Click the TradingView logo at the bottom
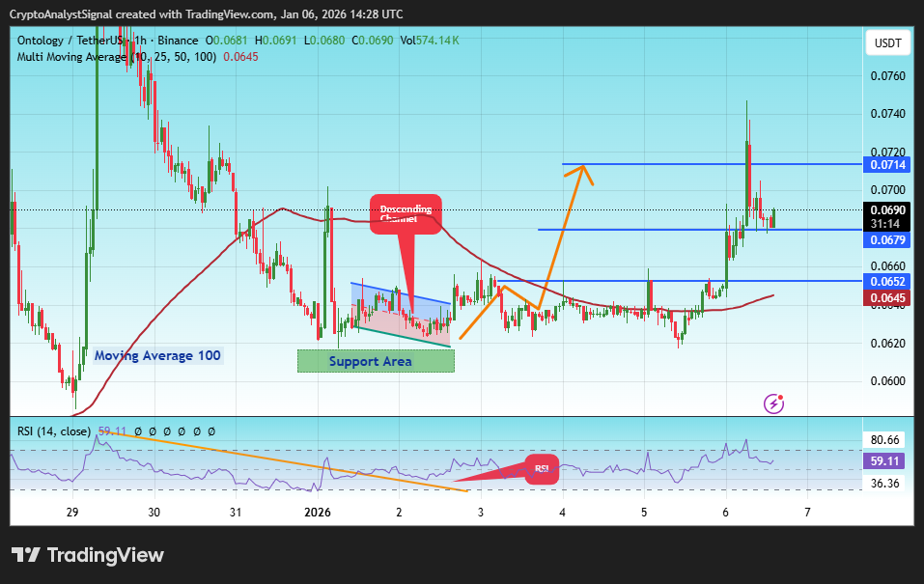924x584 pixels. (x=88, y=555)
